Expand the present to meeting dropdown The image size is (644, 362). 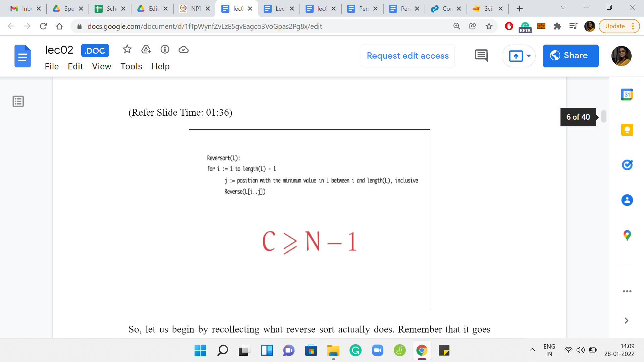click(x=529, y=56)
